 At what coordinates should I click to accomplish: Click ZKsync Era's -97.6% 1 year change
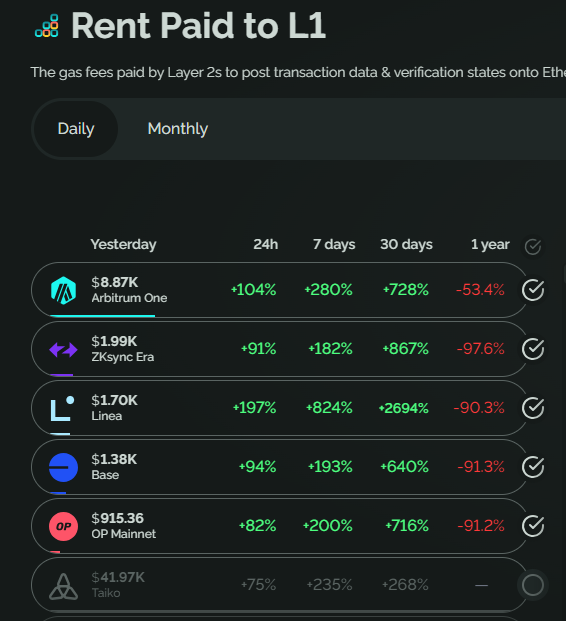click(x=480, y=349)
